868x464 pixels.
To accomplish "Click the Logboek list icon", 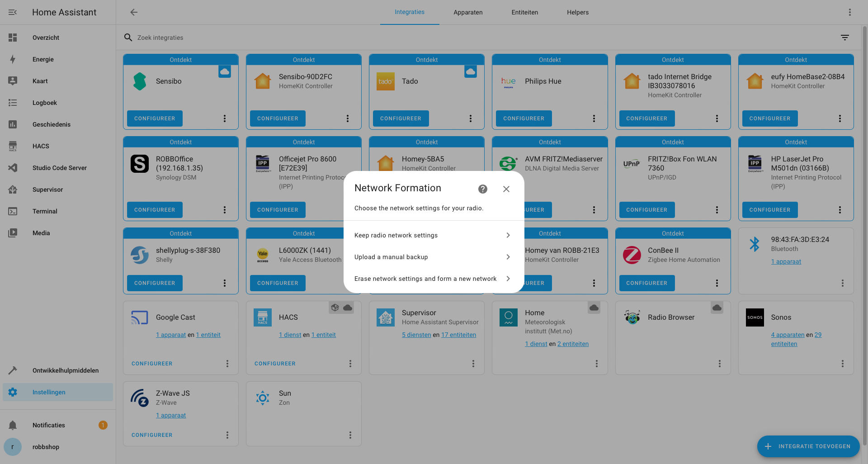I will 13,103.
